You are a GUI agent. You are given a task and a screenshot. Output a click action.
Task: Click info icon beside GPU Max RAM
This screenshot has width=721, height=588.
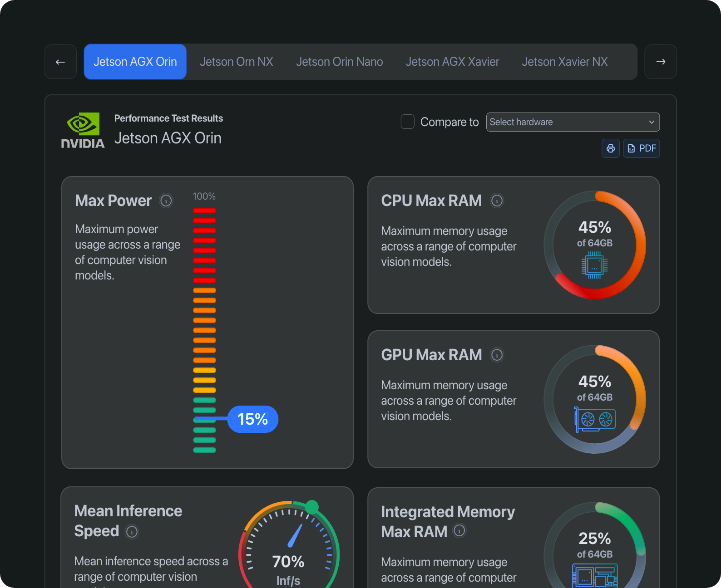(497, 355)
